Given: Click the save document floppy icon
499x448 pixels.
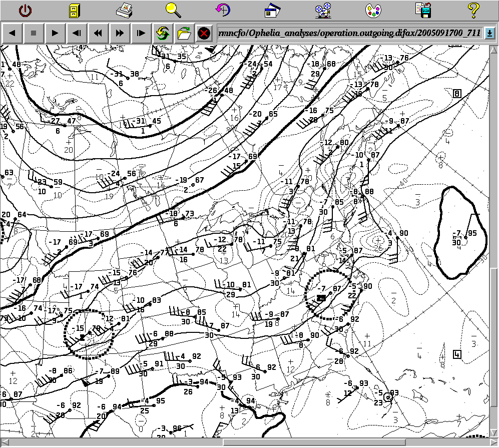Looking at the screenshot, I should [x=423, y=10].
